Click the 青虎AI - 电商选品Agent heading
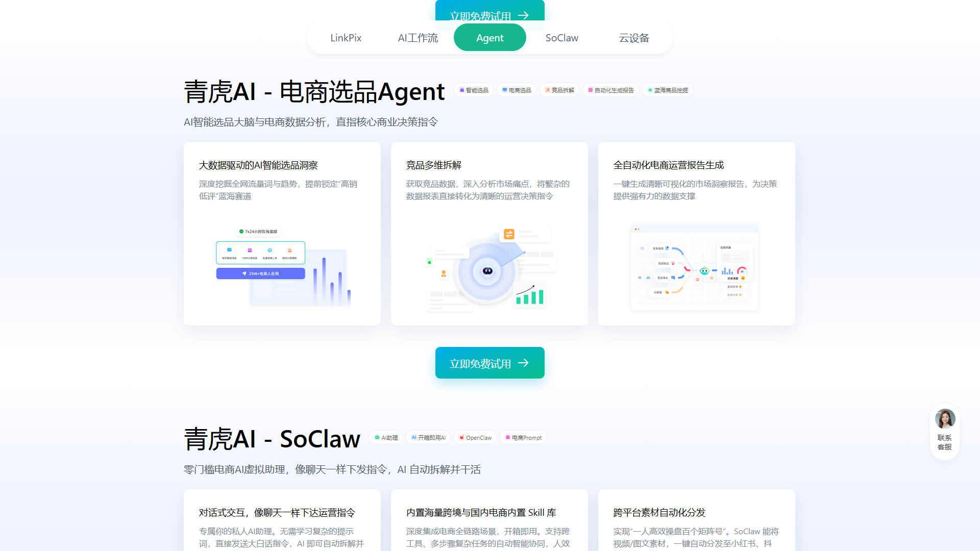The height and width of the screenshot is (551, 980). pos(314,92)
